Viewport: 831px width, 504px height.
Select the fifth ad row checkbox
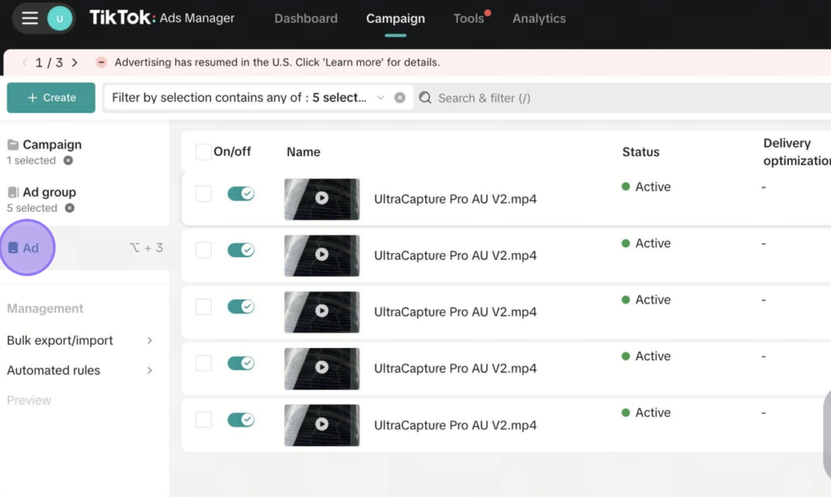(x=204, y=420)
